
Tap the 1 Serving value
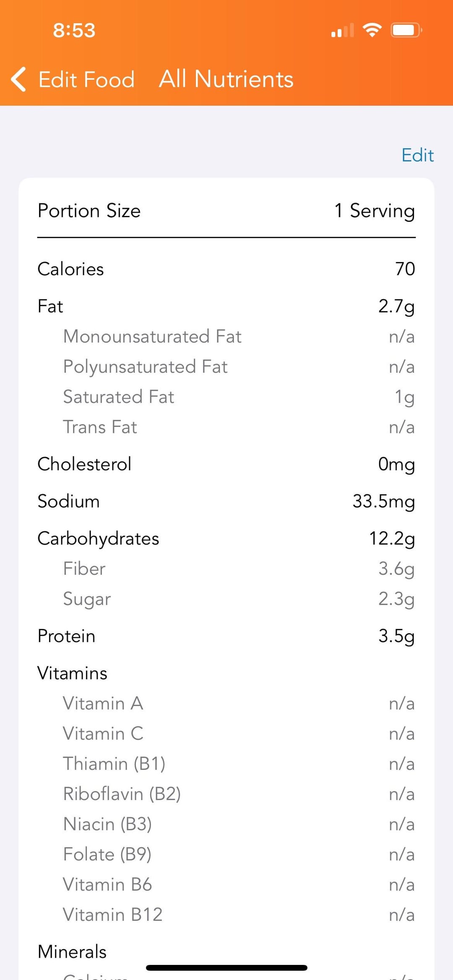point(374,211)
